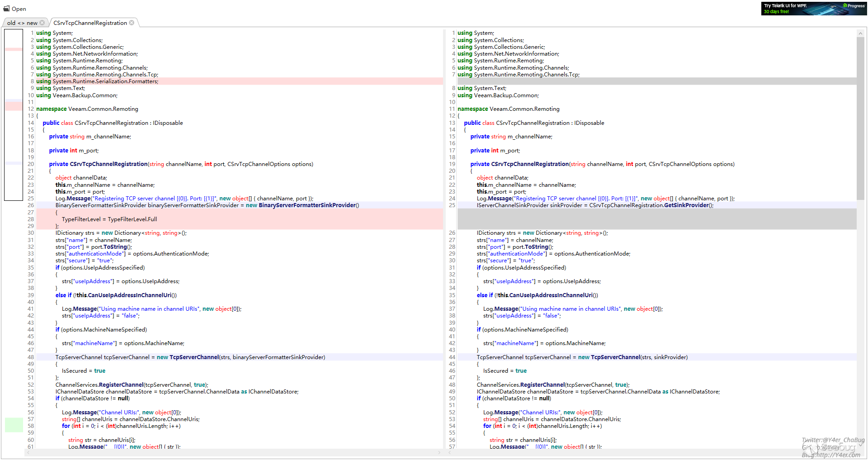
Task: Switch to the "old <> new" tab
Action: pos(22,23)
